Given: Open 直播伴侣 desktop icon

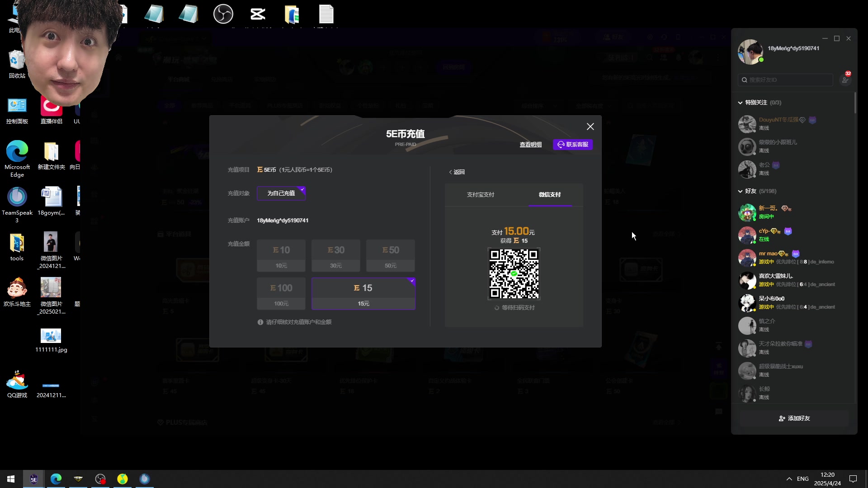Looking at the screenshot, I should 52,111.
